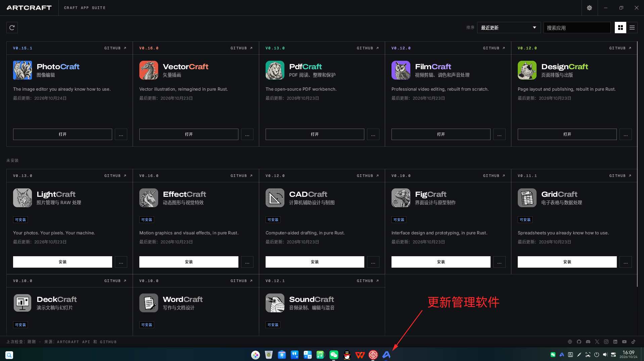Open CADCraft's ellipsis options menu
644x361 pixels.
click(x=373, y=262)
